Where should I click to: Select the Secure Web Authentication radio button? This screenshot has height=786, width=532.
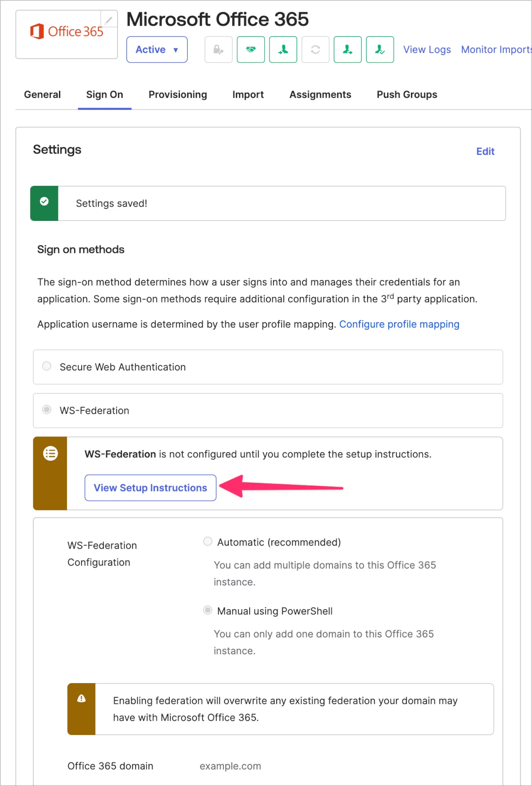coord(47,366)
